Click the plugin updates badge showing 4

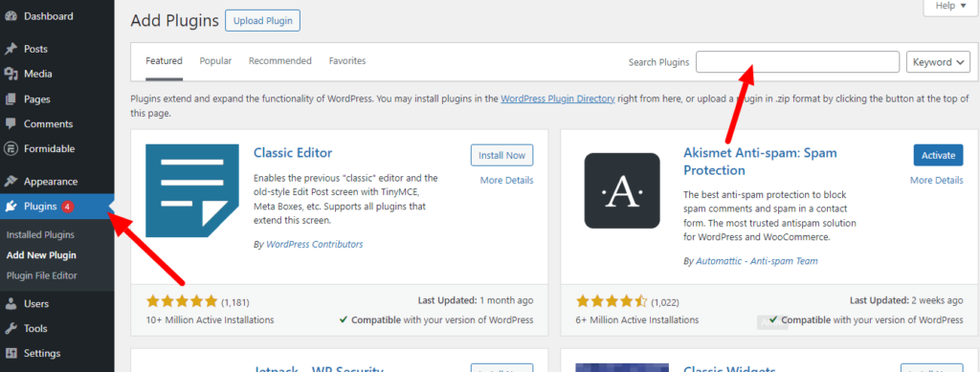coord(68,207)
